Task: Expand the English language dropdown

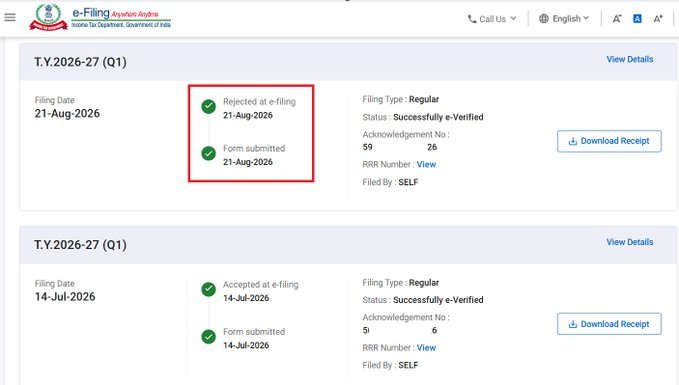Action: (564, 19)
